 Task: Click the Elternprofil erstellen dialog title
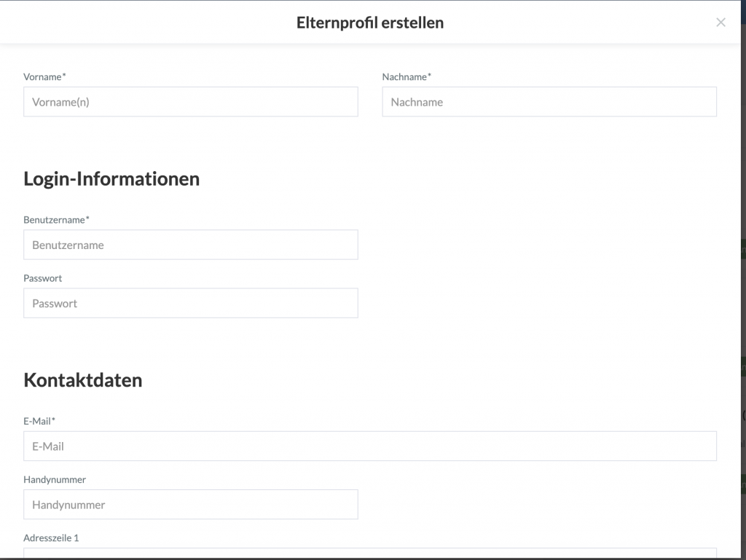point(369,23)
